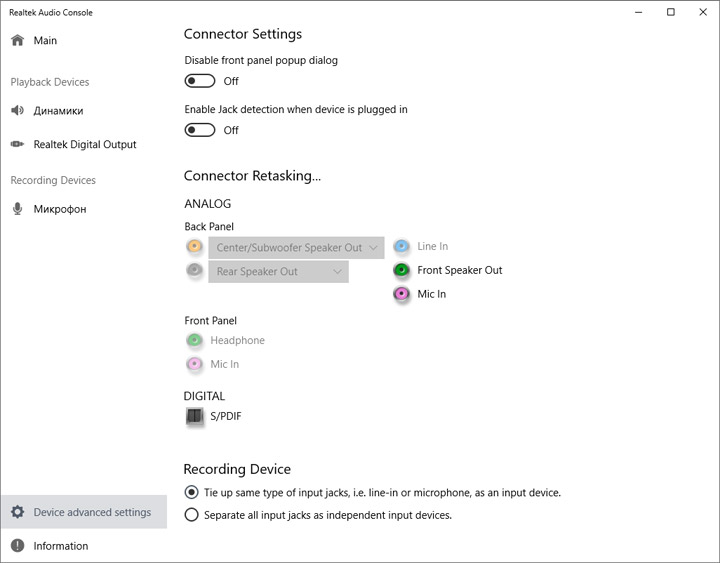
Task: Open Микрофон recording device settings
Action: [60, 209]
